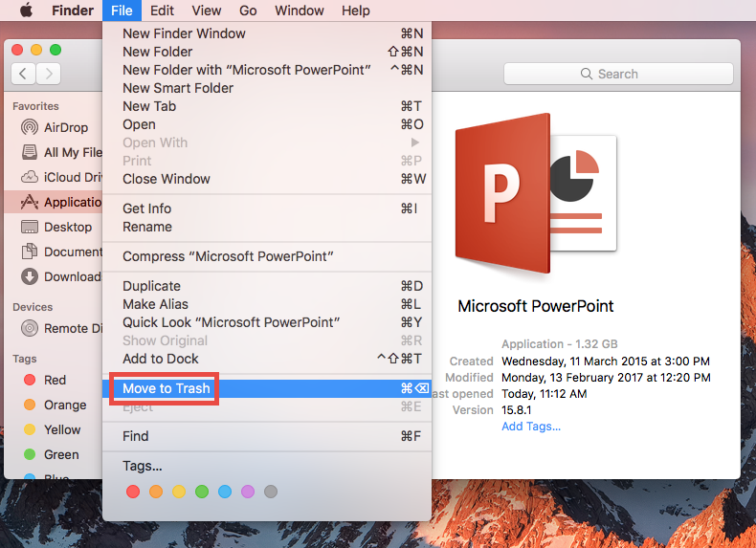The image size is (756, 548).
Task: Click the iCloud Drive cloud icon
Action: pyautogui.click(x=30, y=177)
